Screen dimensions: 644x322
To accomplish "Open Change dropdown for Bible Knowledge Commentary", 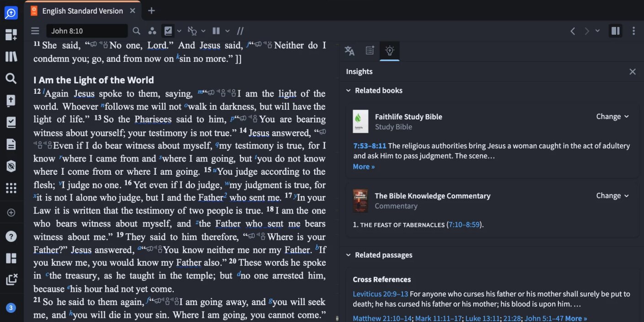I will 612,196.
